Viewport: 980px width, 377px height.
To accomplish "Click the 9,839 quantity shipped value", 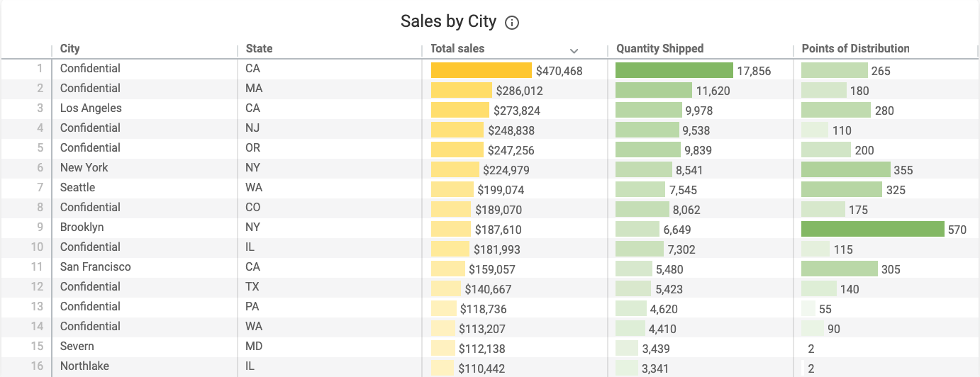I will pyautogui.click(x=698, y=150).
